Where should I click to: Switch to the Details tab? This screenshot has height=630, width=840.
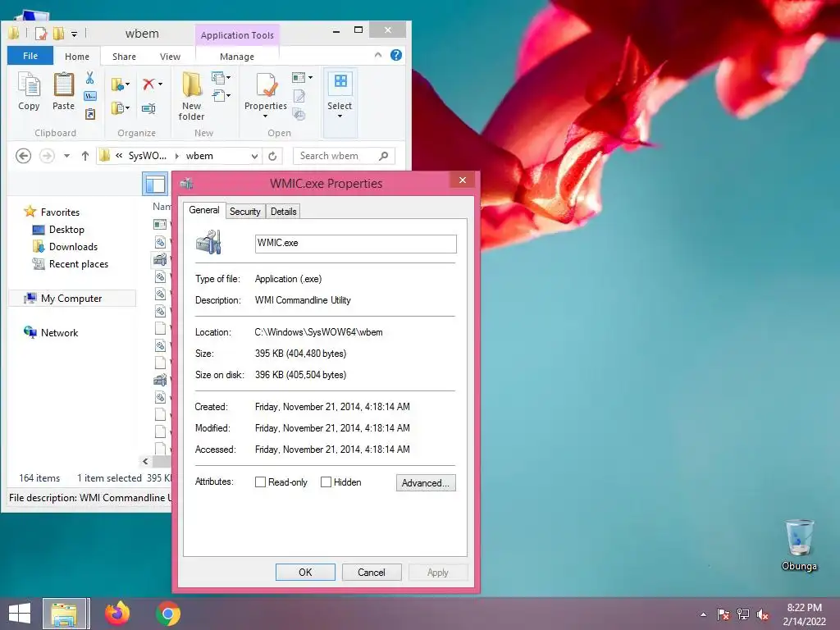click(x=283, y=211)
